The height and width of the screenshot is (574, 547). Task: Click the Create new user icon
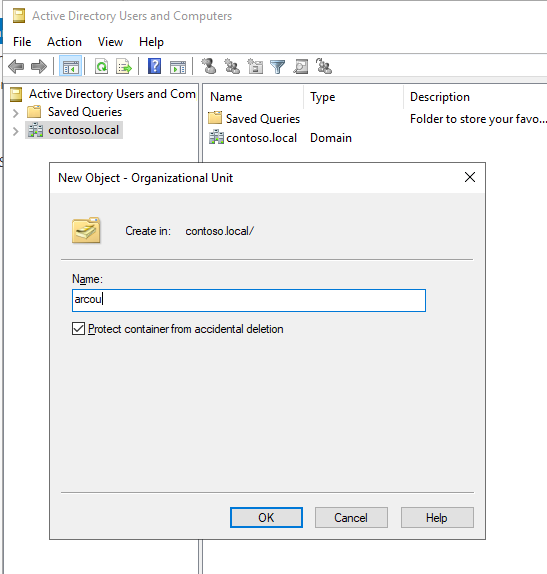209,67
